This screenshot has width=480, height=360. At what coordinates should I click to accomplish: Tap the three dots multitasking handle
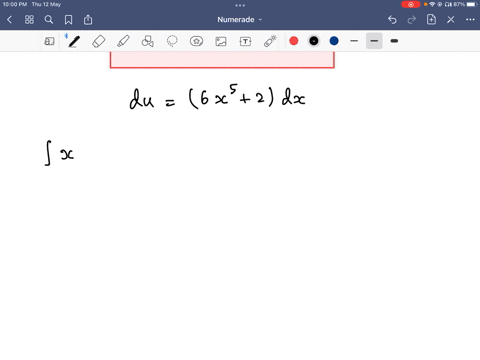click(240, 5)
